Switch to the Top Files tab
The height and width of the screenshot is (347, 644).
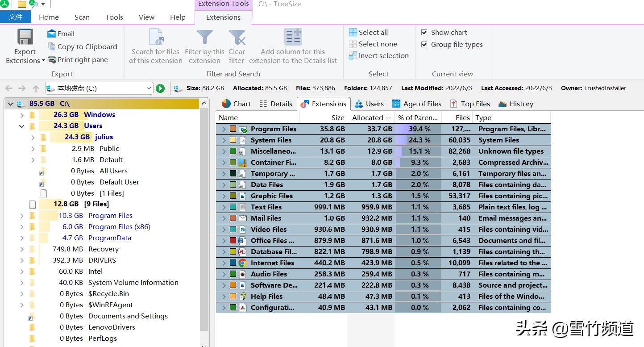[x=470, y=104]
